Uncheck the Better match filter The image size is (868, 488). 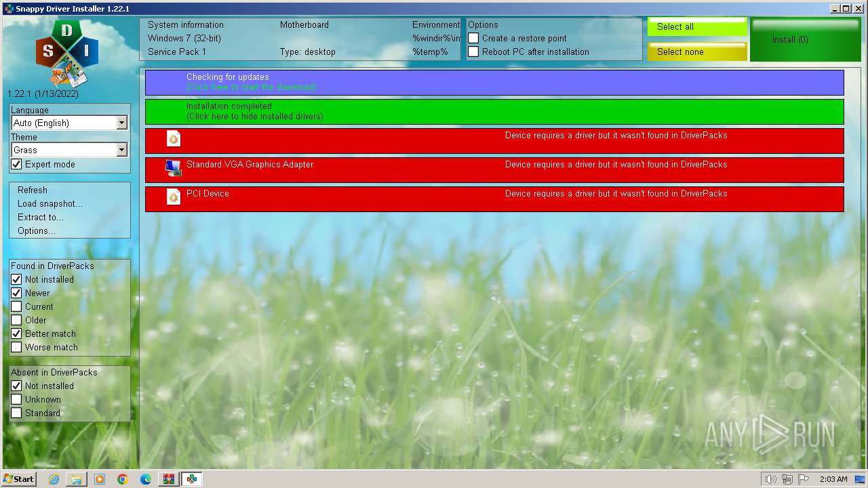(16, 334)
